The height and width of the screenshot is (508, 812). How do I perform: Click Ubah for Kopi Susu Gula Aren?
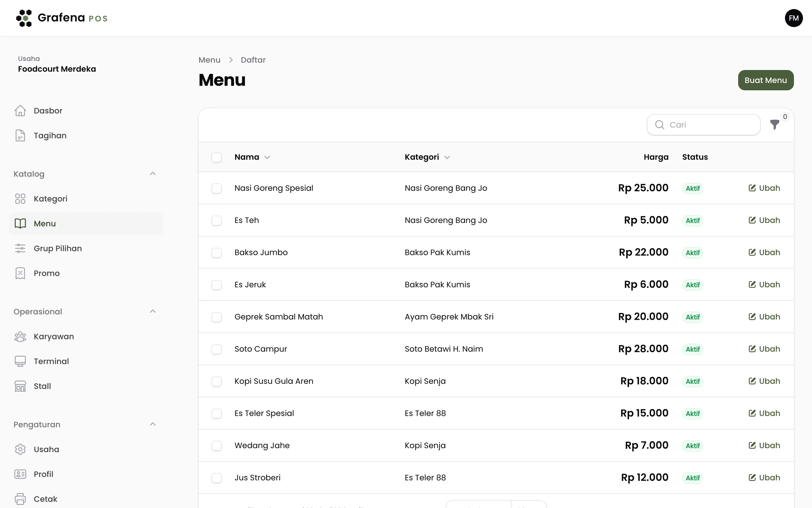[x=764, y=381]
